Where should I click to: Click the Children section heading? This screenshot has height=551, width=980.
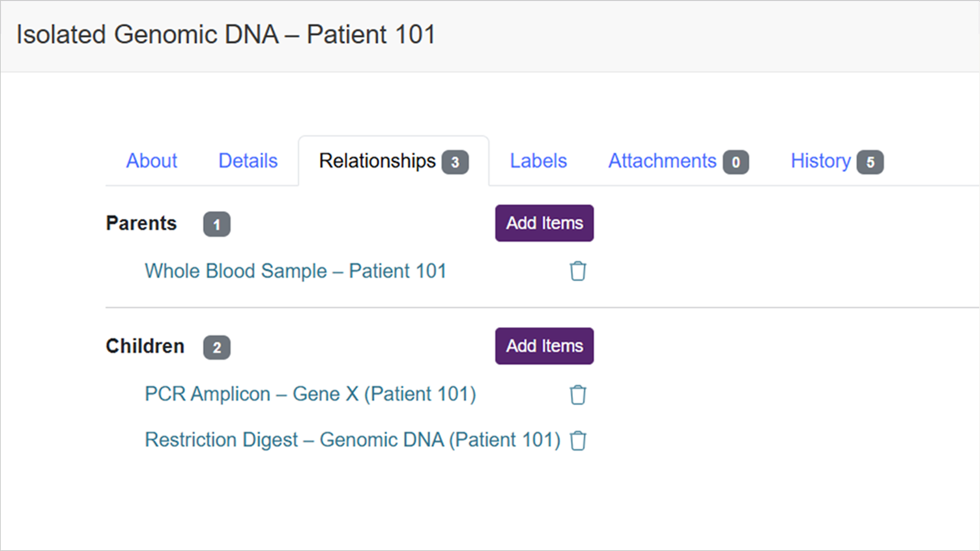pos(145,346)
